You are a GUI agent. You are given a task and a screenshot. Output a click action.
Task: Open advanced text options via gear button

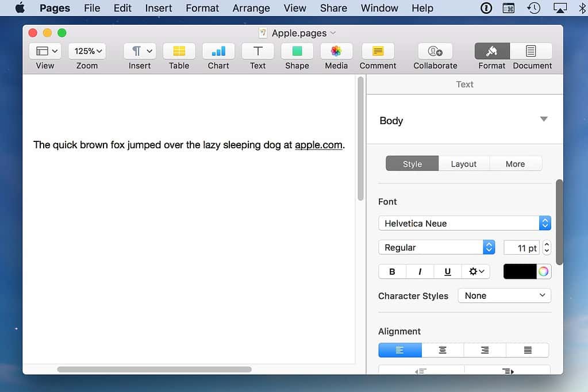[x=475, y=271]
